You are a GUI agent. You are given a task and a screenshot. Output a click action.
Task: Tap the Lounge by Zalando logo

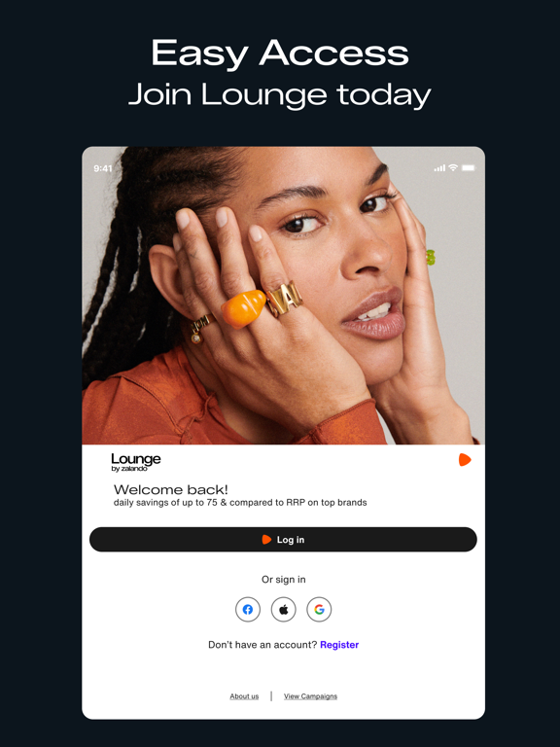click(x=136, y=462)
